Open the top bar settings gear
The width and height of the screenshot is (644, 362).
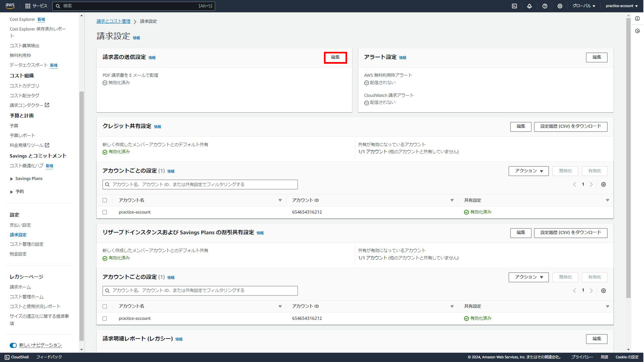tap(560, 6)
